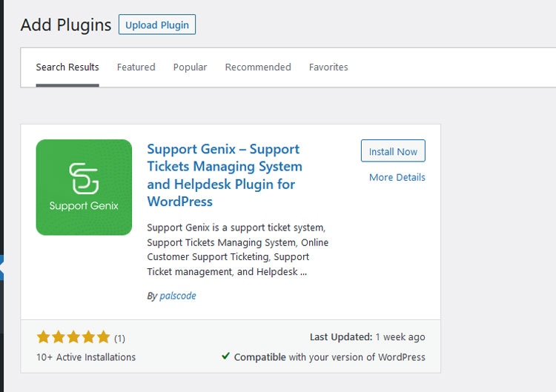Click the Last Updated 1 week ago text

pos(368,336)
